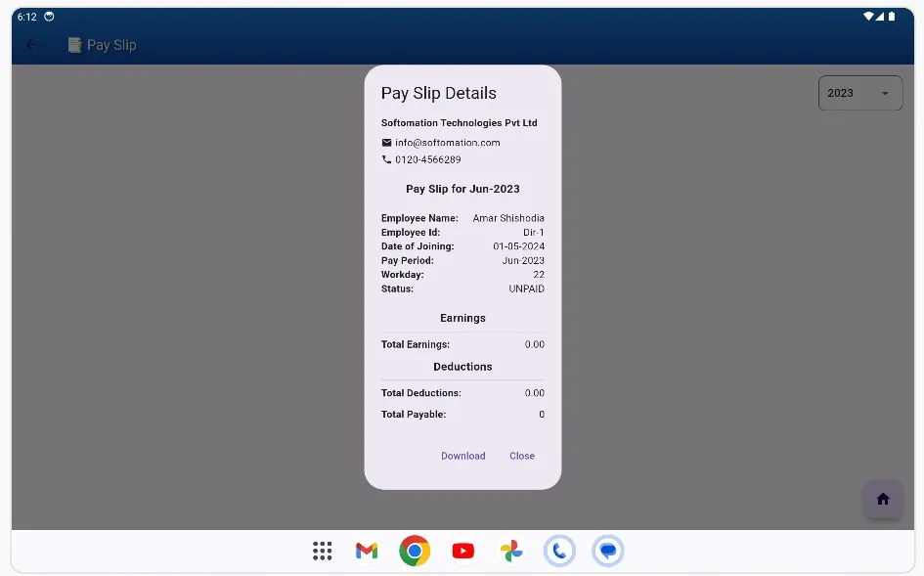The image size is (924, 576).
Task: Open the app drawer grid icon
Action: tap(323, 551)
